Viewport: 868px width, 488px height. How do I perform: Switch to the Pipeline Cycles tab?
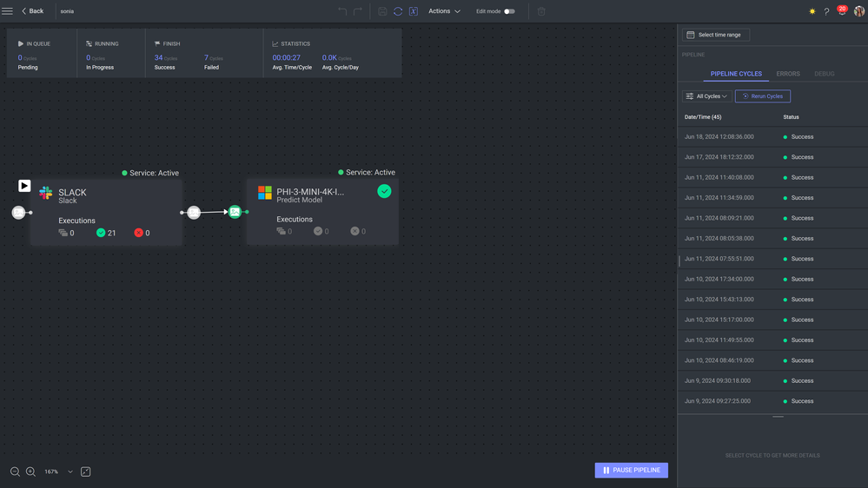(736, 74)
